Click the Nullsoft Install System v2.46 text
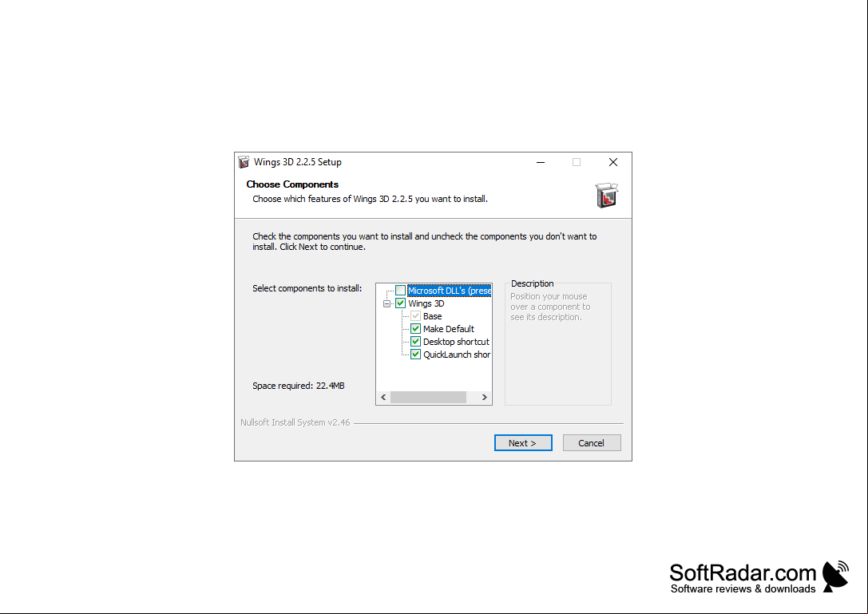Screen dimensions: 868x614 pyautogui.click(x=295, y=422)
